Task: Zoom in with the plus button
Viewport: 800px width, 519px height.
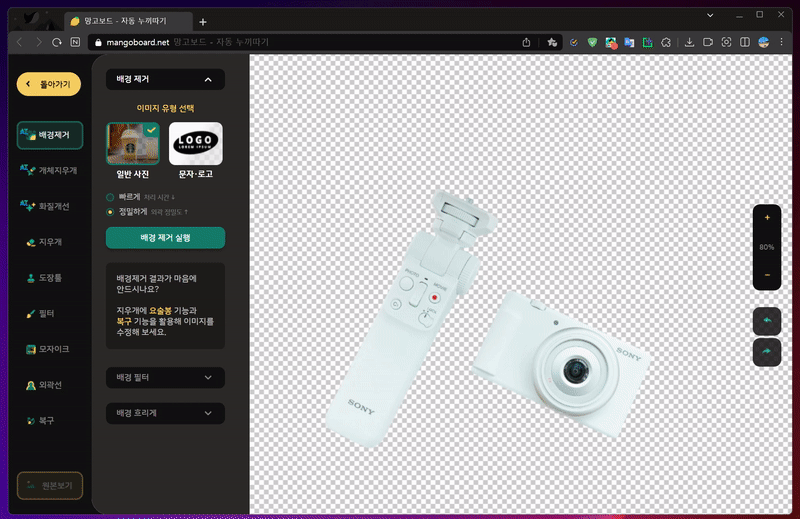Action: click(x=767, y=218)
